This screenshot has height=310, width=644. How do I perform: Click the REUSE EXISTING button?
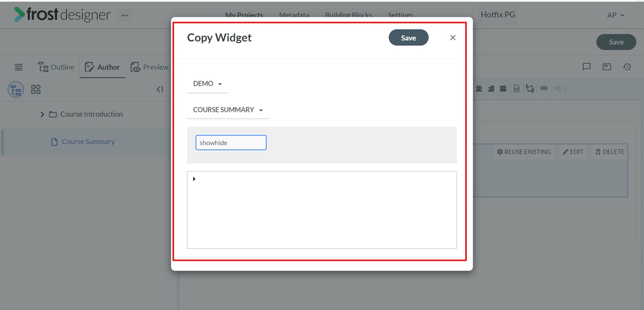[x=524, y=152]
